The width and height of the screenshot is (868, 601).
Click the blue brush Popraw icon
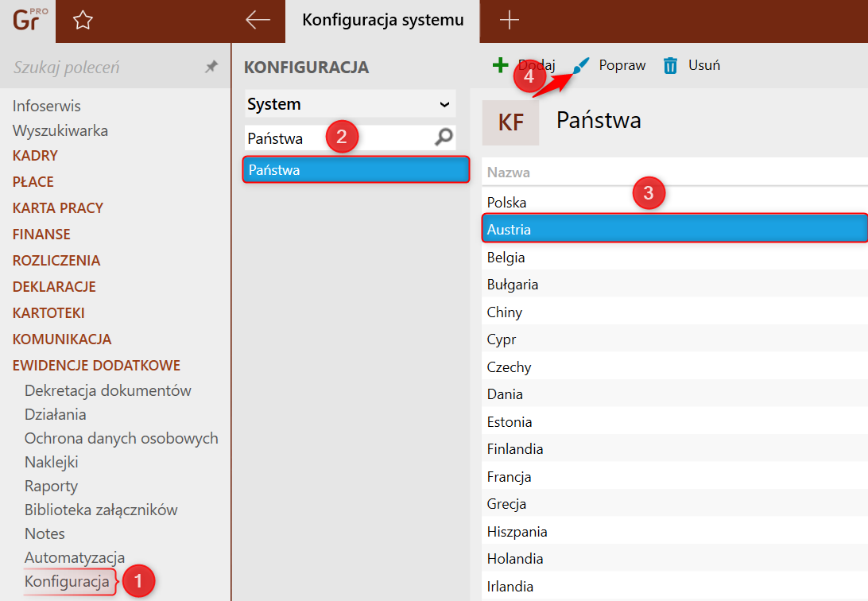click(581, 66)
